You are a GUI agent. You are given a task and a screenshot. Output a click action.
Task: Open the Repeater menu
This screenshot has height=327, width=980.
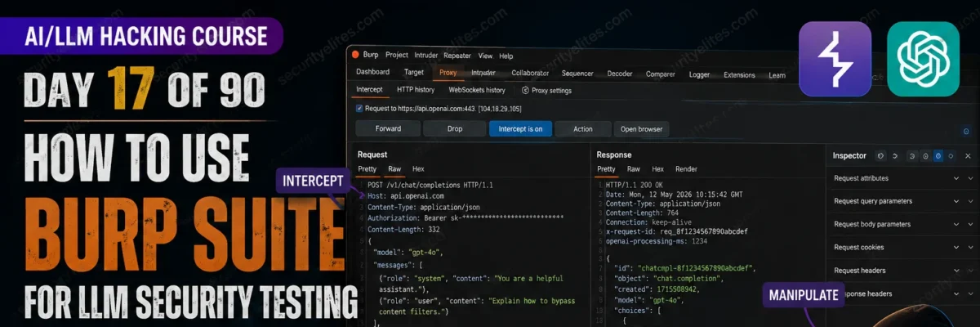(x=457, y=56)
